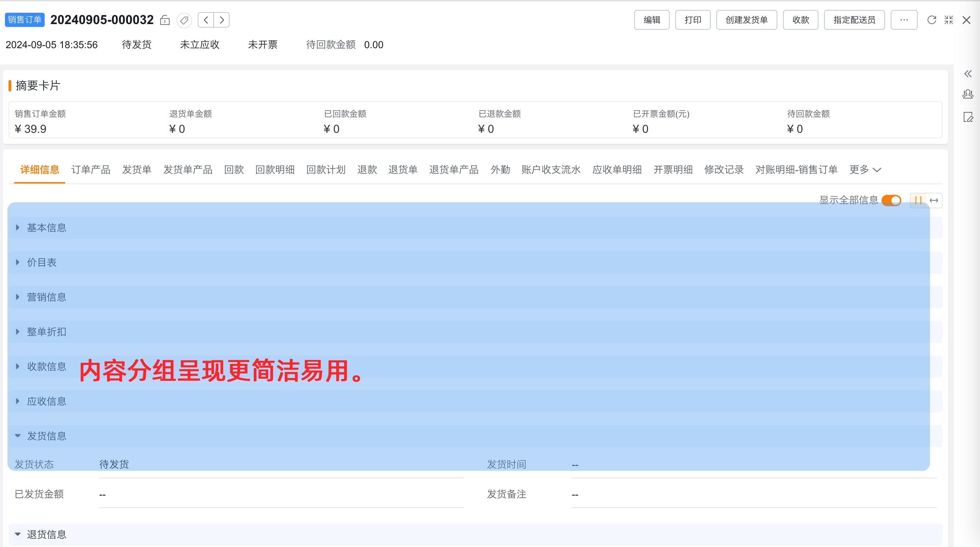Switch to the 账户收支流水 tab
980x547 pixels.
551,170
